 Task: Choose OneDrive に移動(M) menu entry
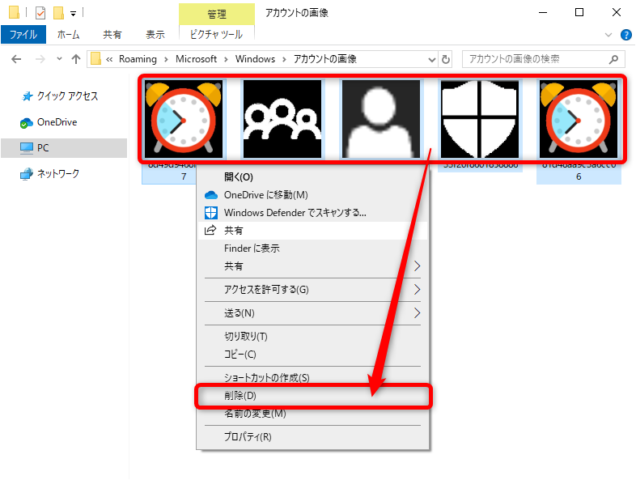(x=313, y=195)
